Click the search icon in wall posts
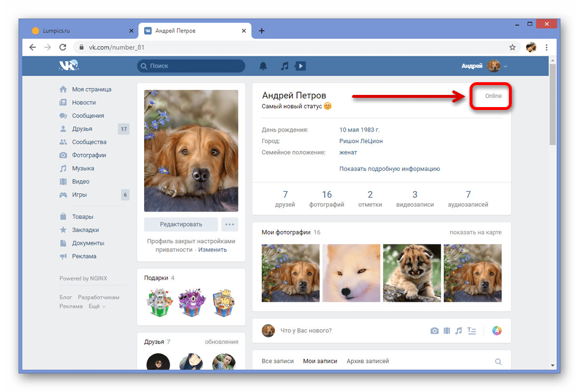The image size is (579, 392). coord(498,362)
